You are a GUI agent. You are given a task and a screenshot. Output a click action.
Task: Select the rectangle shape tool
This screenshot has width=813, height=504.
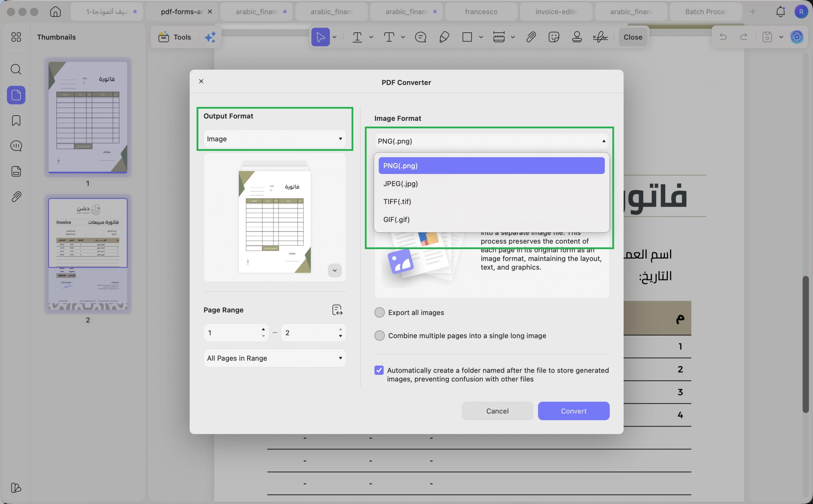tap(467, 37)
